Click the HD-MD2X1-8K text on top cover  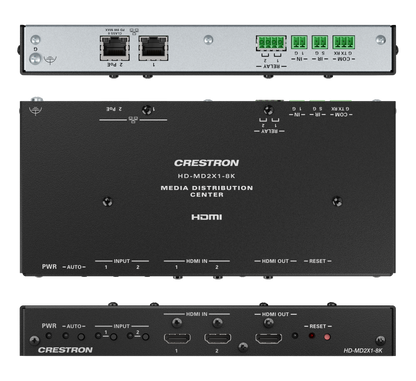click(206, 176)
